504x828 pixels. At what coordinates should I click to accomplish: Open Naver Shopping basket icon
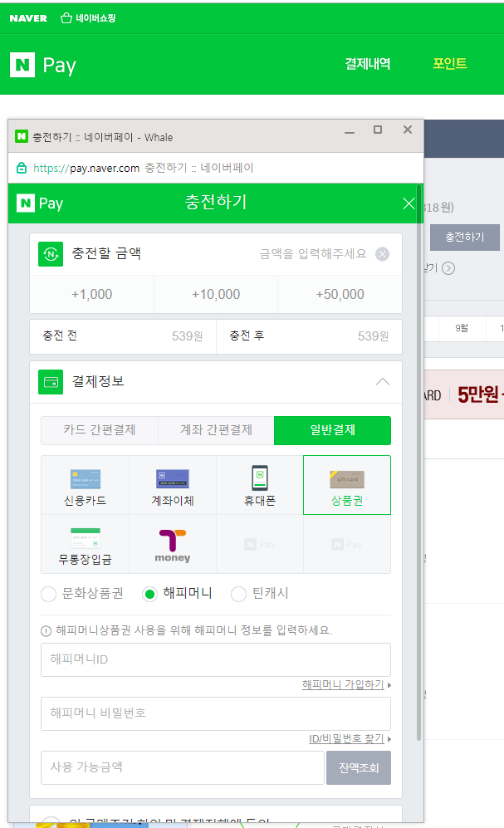pos(66,18)
